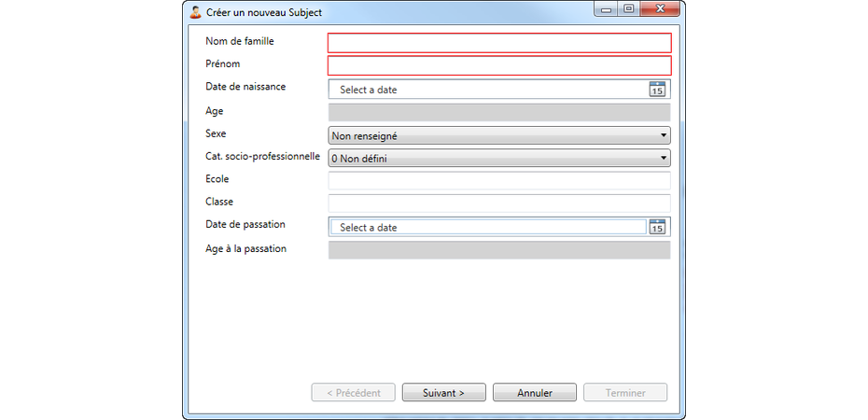Click the Date de passation text box
This screenshot has width=868, height=420.
click(x=485, y=227)
